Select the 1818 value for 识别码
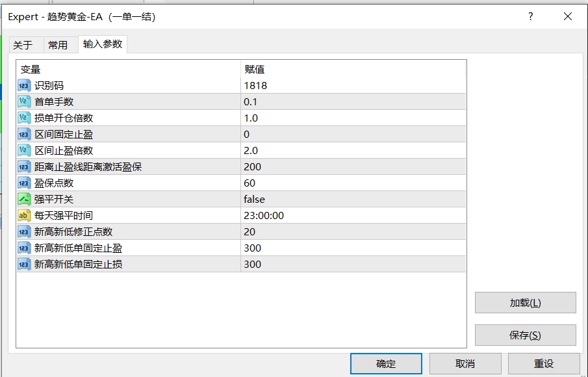588x377 pixels. [255, 86]
